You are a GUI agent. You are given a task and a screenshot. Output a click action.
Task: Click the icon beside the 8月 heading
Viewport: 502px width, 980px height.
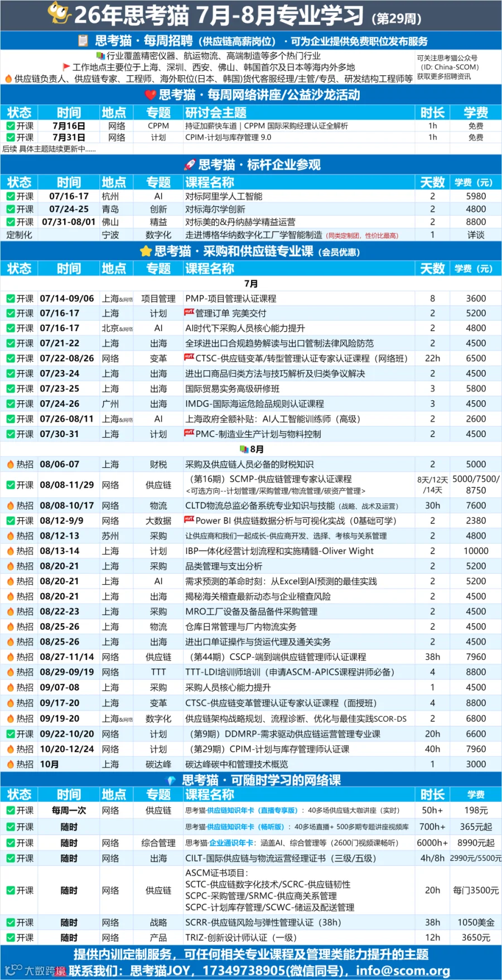pos(244,449)
